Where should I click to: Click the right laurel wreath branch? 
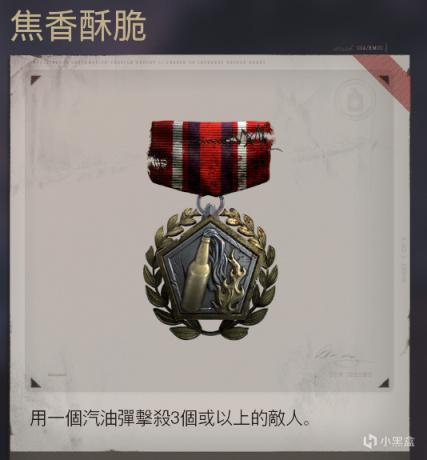click(x=257, y=273)
